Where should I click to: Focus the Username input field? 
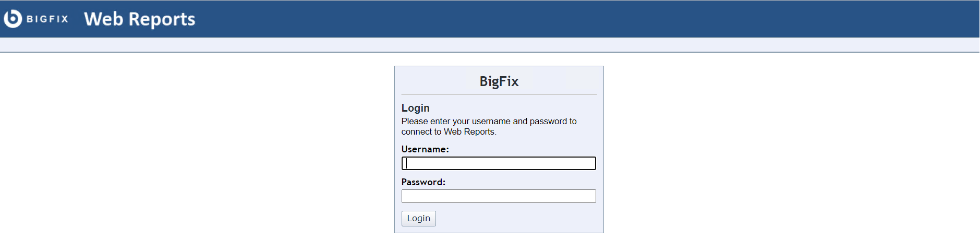[499, 163]
